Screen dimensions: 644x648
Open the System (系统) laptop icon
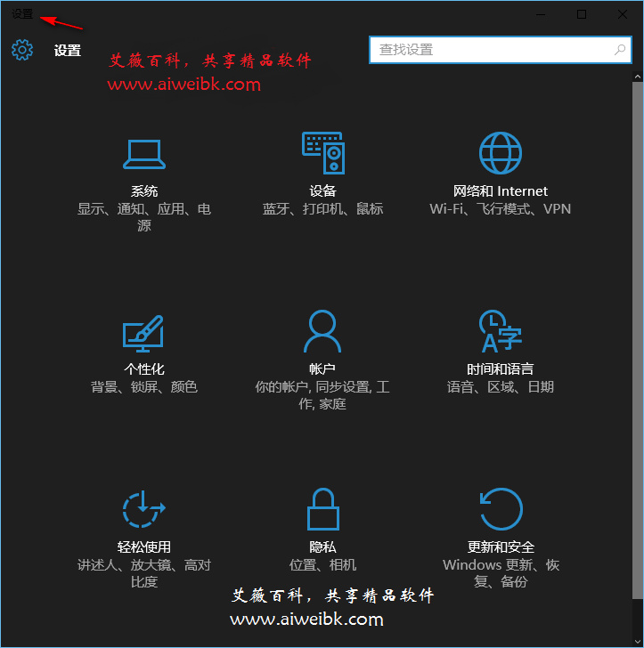pos(144,154)
